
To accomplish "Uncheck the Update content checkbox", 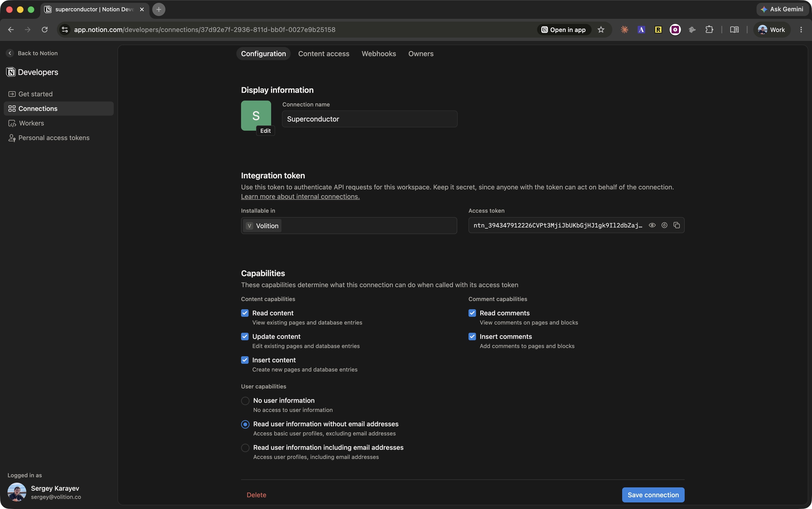I will coord(245,337).
